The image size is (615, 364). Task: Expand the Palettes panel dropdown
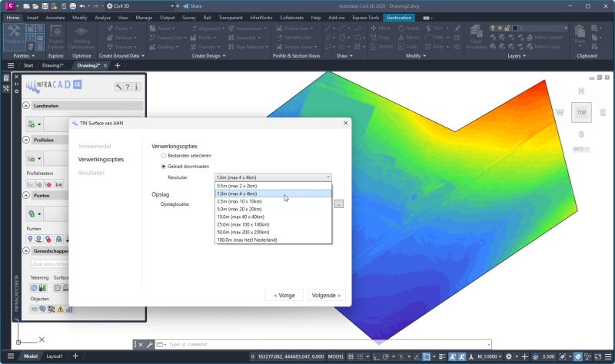pyautogui.click(x=24, y=55)
